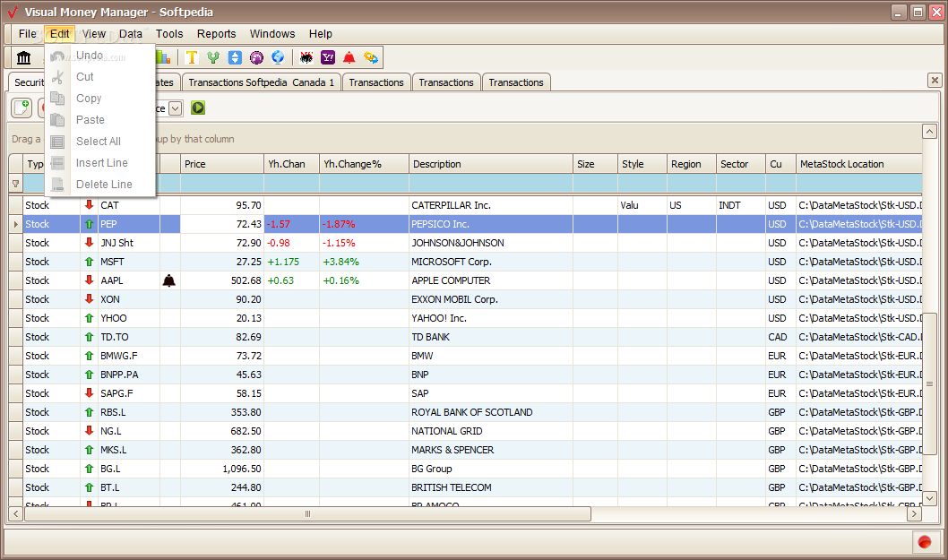Select the MICROSOFT Corp. description cell
Image resolution: width=948 pixels, height=560 pixels.
(x=491, y=262)
